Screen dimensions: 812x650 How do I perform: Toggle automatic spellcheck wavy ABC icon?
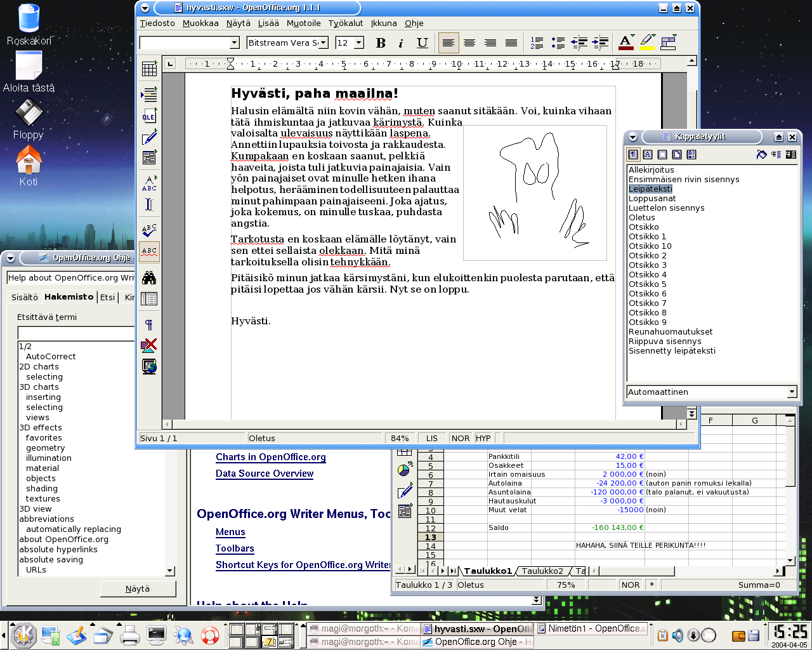click(x=149, y=251)
